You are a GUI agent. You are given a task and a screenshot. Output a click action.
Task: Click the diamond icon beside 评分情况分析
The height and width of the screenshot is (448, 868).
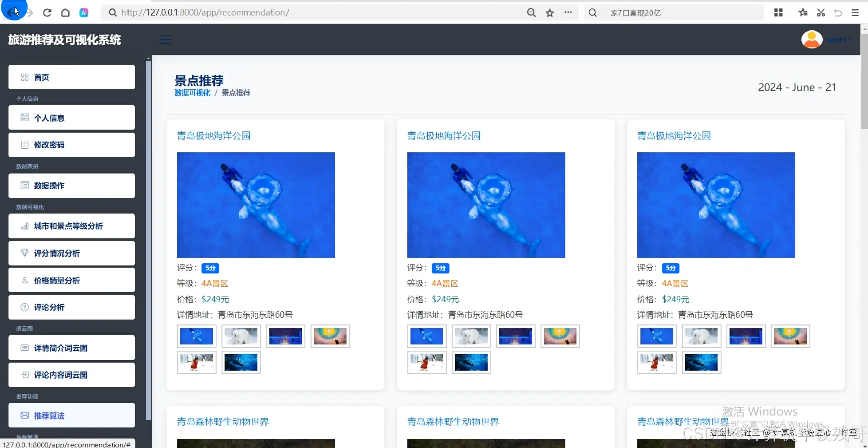point(25,253)
